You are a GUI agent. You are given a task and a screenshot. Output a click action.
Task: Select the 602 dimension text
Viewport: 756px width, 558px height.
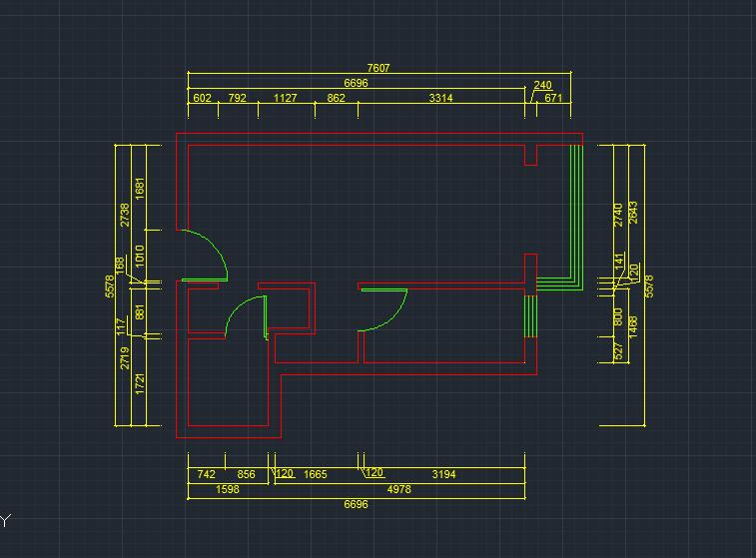(x=202, y=98)
